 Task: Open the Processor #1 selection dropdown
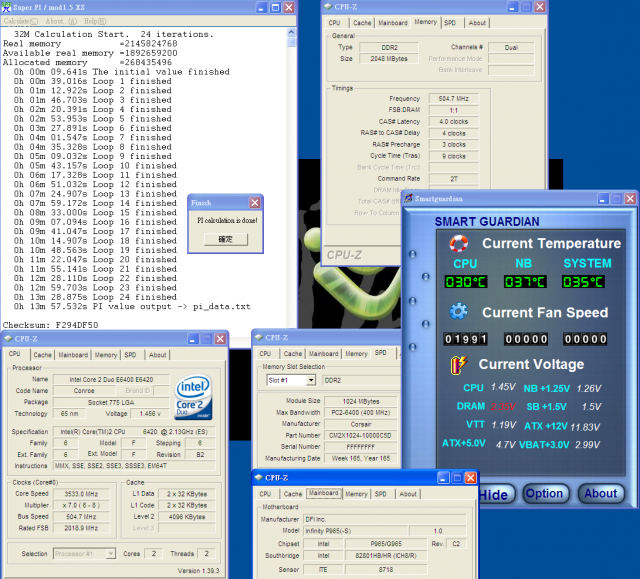110,554
